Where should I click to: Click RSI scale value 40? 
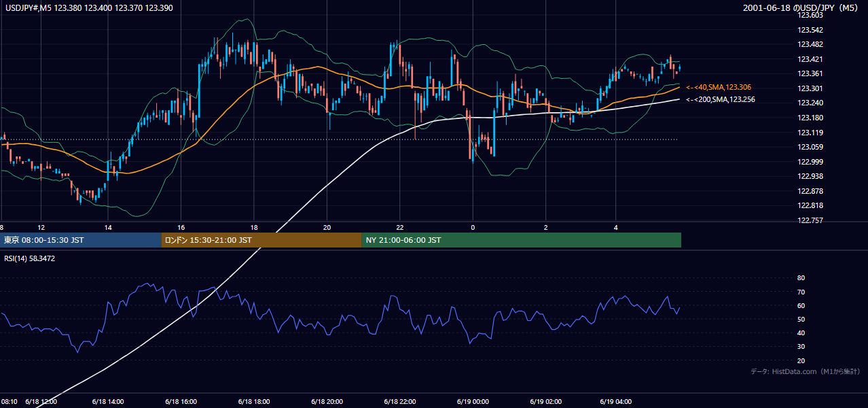(x=801, y=333)
